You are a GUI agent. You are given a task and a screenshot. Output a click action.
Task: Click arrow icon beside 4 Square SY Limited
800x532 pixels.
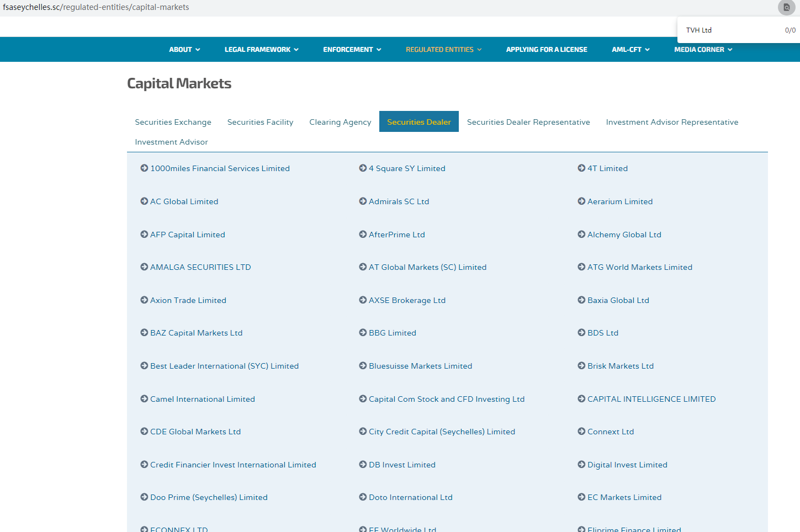(x=363, y=168)
